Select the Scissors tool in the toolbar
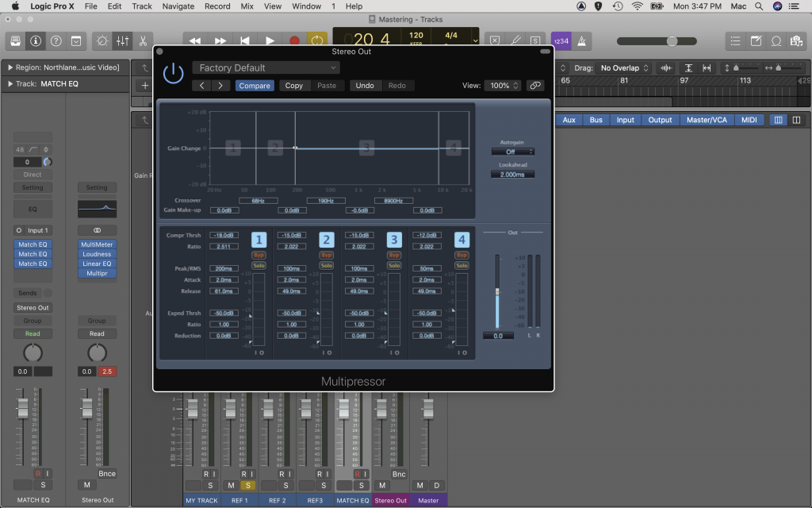This screenshot has height=508, width=812. (144, 40)
